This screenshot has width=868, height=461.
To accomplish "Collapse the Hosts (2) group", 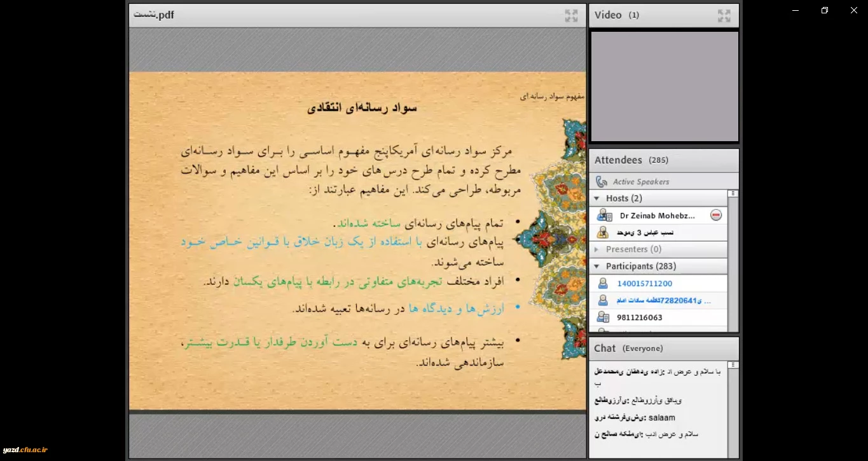I will point(596,198).
